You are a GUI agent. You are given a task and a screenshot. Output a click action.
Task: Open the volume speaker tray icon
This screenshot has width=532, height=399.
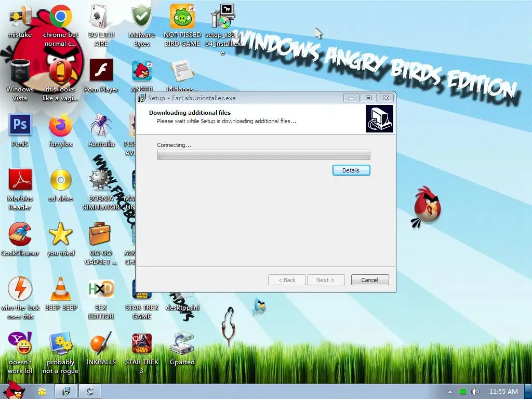[475, 392]
